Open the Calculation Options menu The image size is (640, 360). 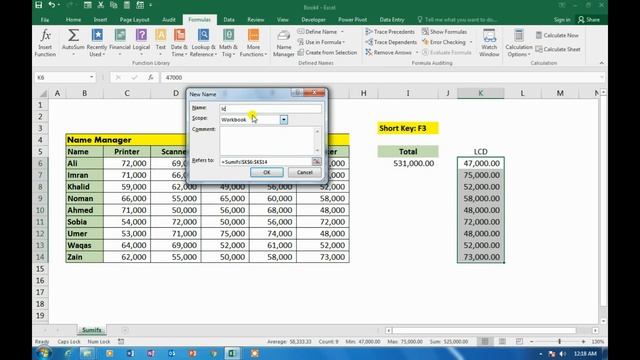pos(518,43)
